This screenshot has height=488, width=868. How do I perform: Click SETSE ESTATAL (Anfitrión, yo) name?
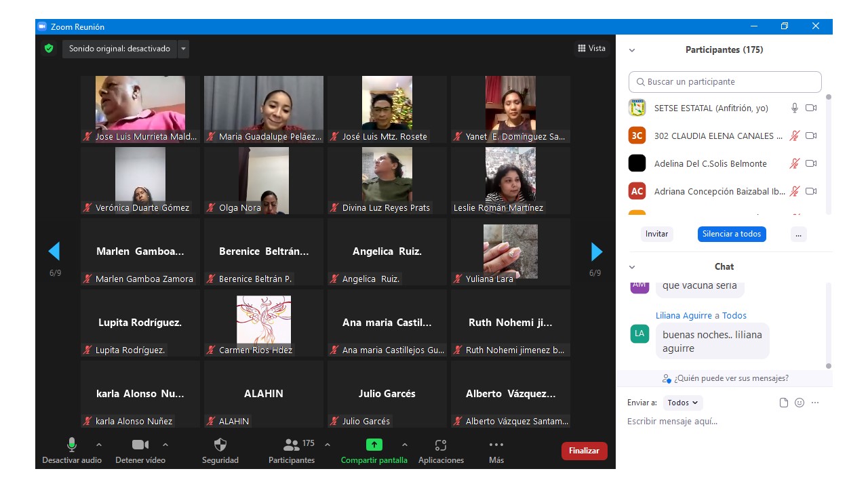point(711,108)
